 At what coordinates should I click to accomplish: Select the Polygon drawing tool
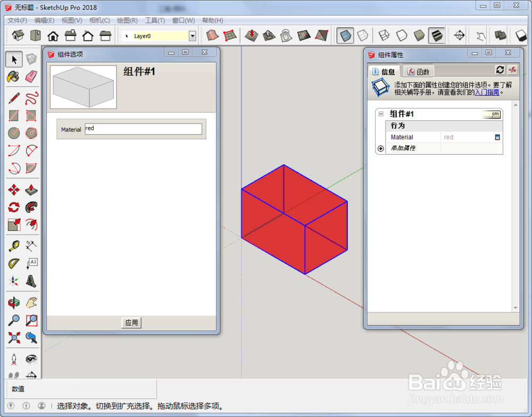click(x=31, y=133)
